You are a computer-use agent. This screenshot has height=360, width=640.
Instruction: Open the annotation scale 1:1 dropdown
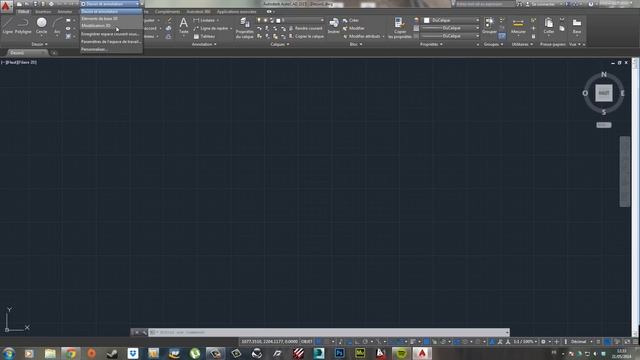point(525,342)
